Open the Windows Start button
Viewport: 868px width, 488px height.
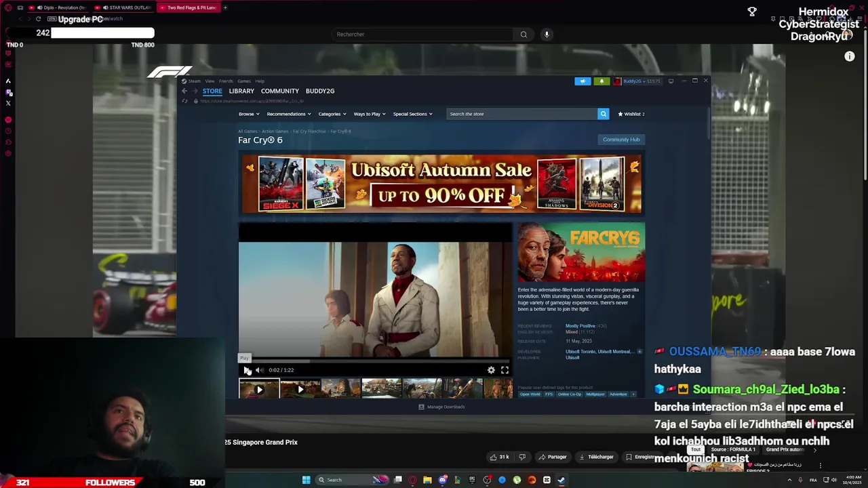tap(306, 480)
